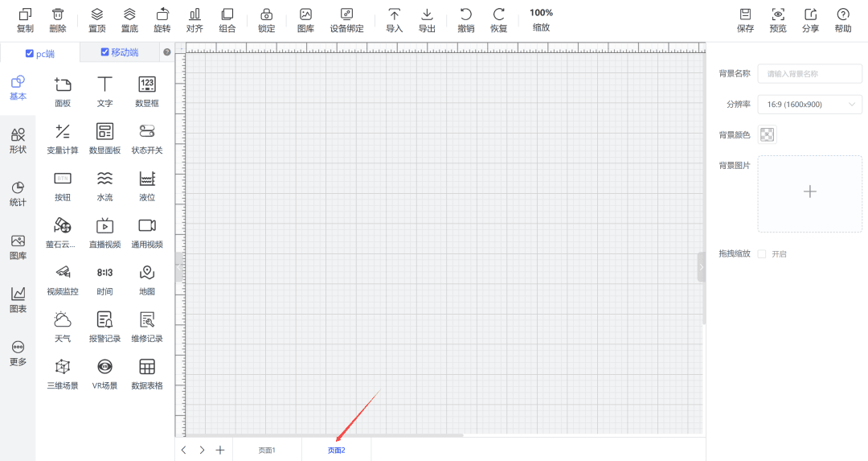The width and height of the screenshot is (868, 461).
Task: Click the 导入 (import) icon
Action: point(394,14)
